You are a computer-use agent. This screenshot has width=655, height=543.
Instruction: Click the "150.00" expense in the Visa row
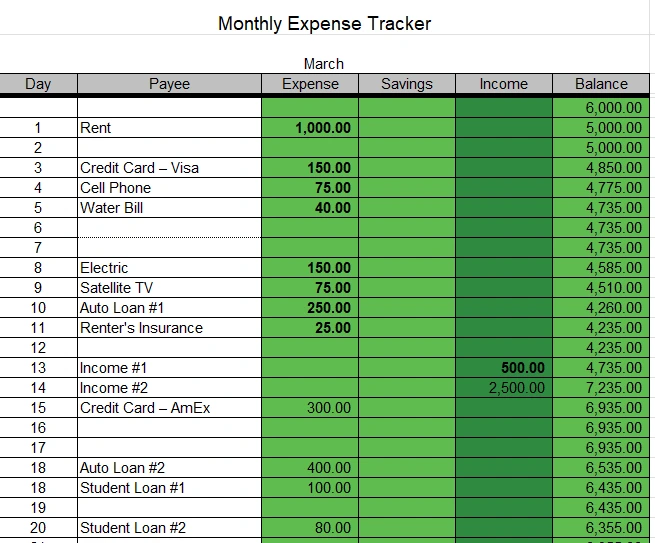click(310, 168)
